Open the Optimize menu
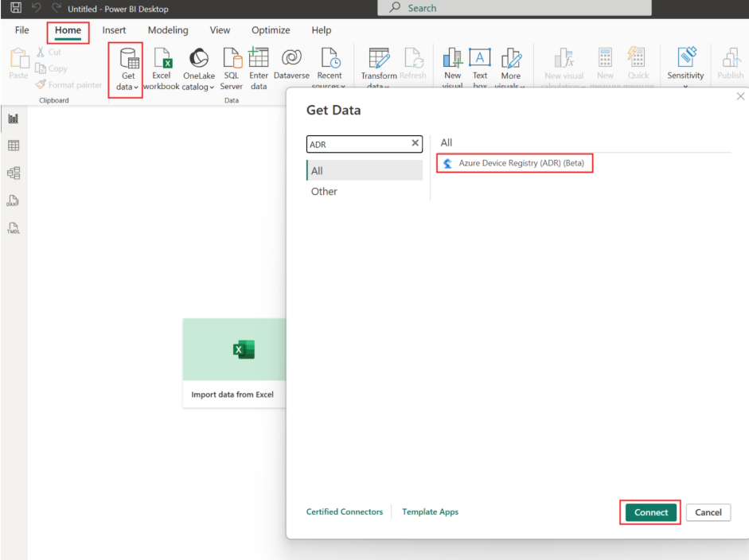The image size is (749, 560). click(x=271, y=30)
